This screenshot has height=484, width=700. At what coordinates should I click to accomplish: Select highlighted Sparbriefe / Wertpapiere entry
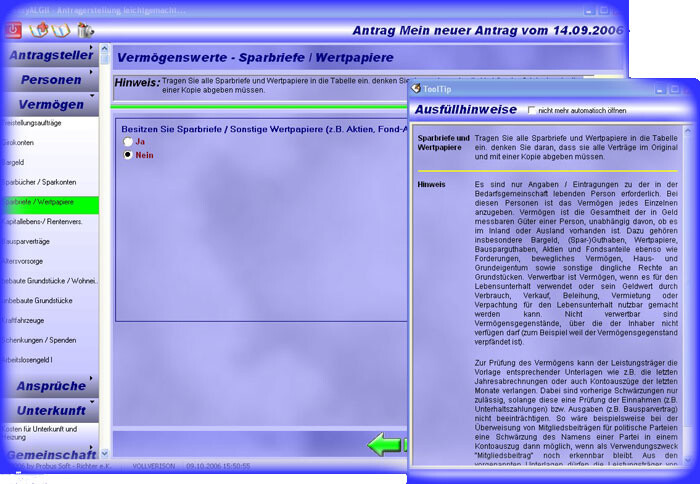(50, 204)
